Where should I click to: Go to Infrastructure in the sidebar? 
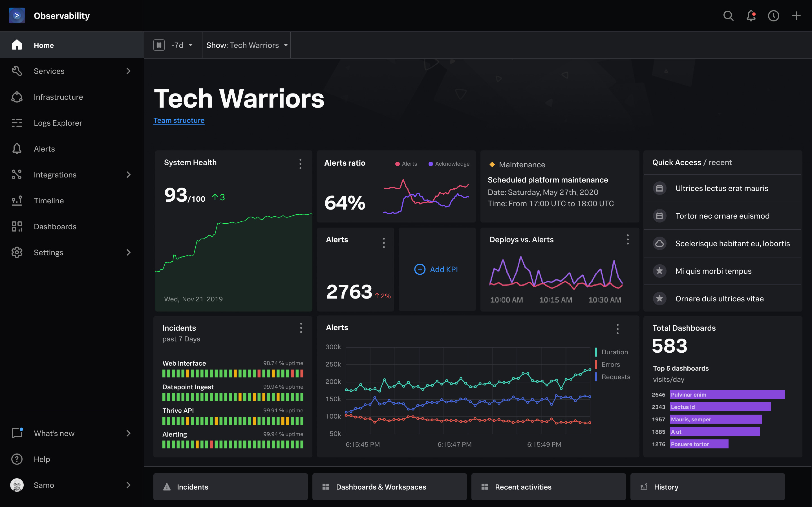coord(58,97)
